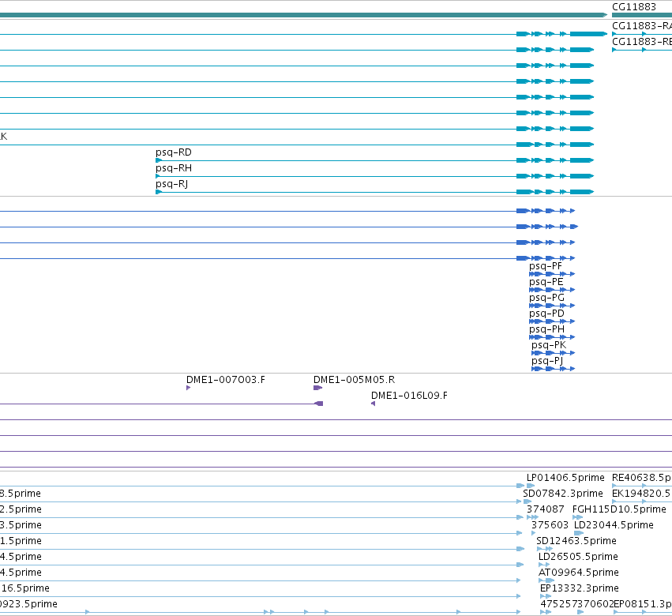Viewport: 672px width, 616px height.
Task: Click the DME1-016L09.F feature label
Action: pos(409,396)
